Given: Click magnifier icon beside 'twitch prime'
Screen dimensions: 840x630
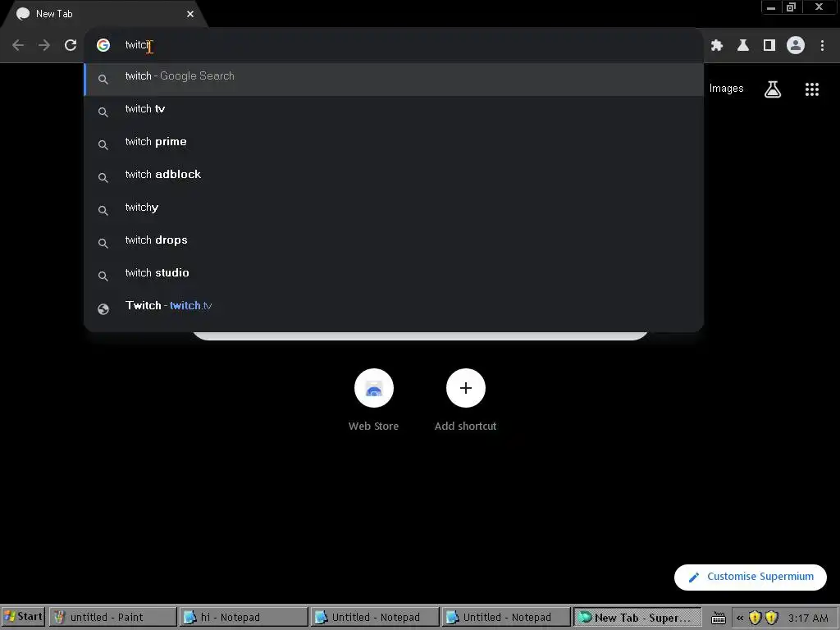Looking at the screenshot, I should (x=103, y=145).
